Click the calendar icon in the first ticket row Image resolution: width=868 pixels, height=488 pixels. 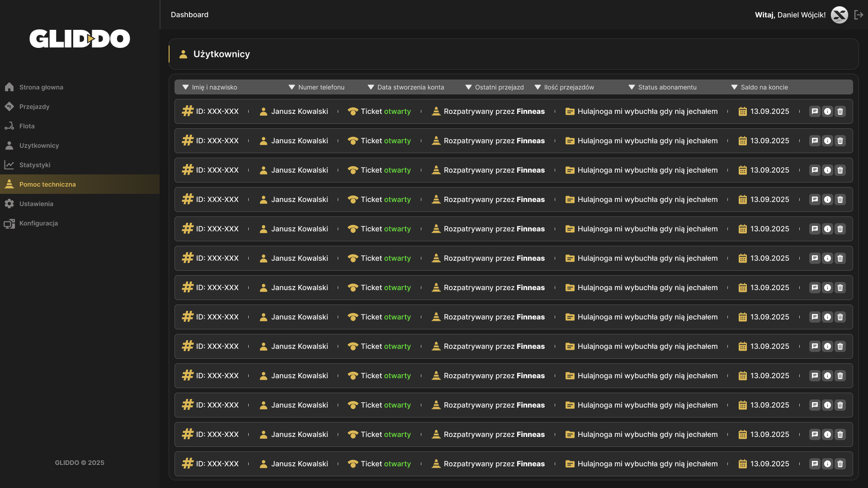742,111
